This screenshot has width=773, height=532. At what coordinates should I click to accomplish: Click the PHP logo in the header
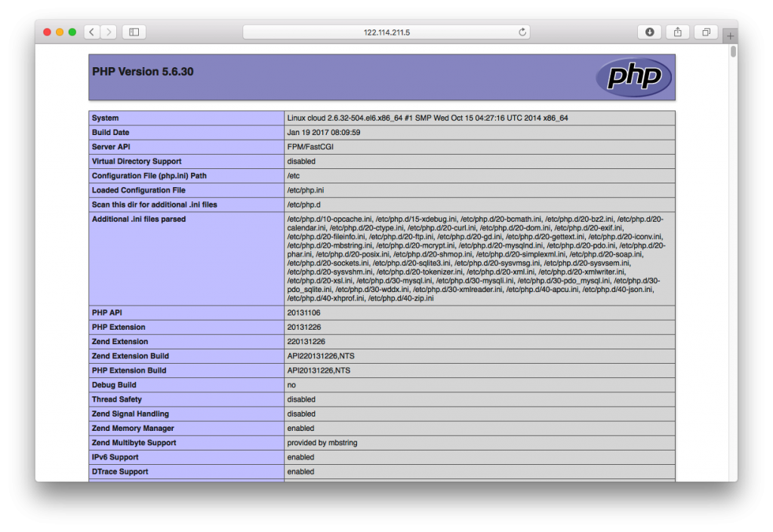(633, 77)
